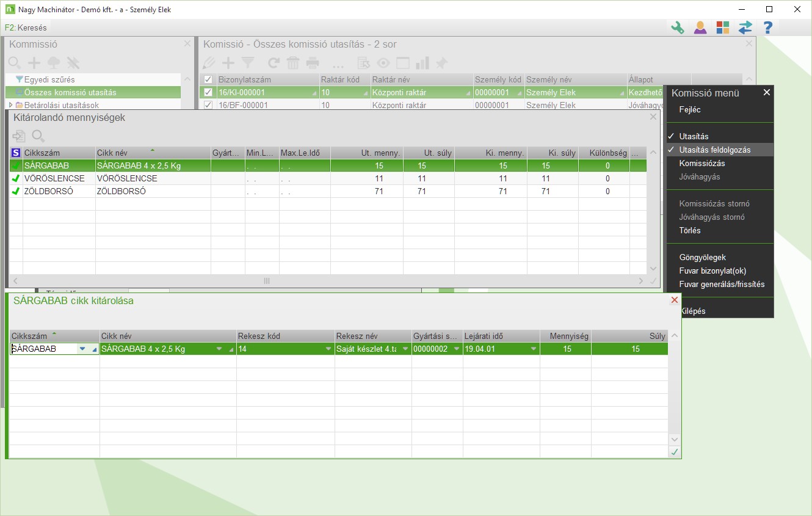Click the green checkmark beside SÁRGABAB
This screenshot has height=516, width=812.
pyautogui.click(x=16, y=165)
